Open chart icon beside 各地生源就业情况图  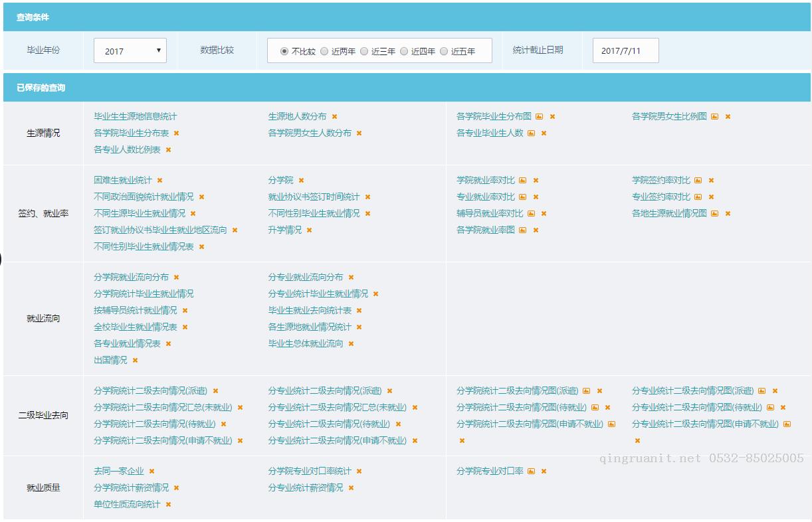pos(716,213)
